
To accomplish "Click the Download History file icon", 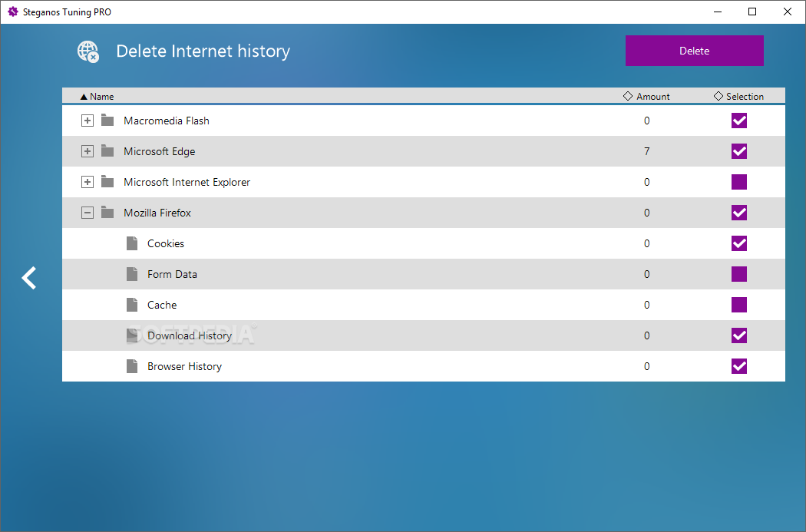I will [x=132, y=335].
